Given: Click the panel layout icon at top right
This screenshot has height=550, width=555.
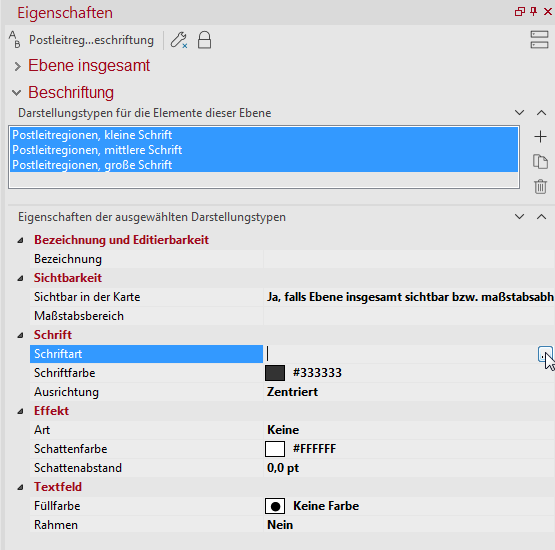Looking at the screenshot, I should (539, 40).
